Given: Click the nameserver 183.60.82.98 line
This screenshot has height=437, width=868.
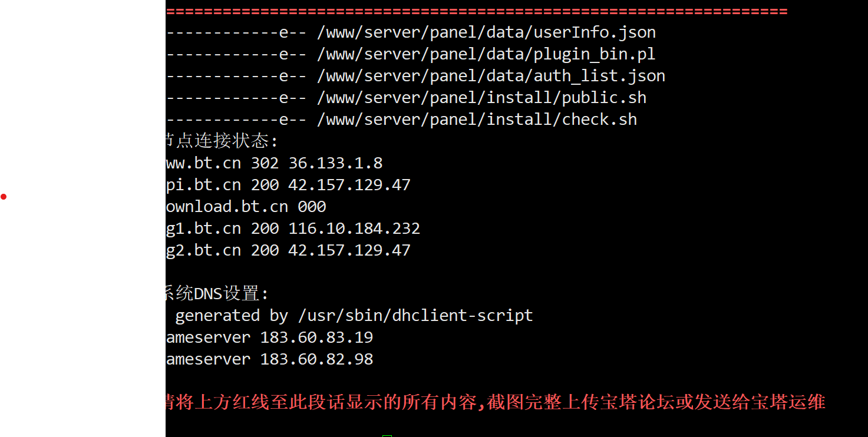Looking at the screenshot, I should pos(269,359).
